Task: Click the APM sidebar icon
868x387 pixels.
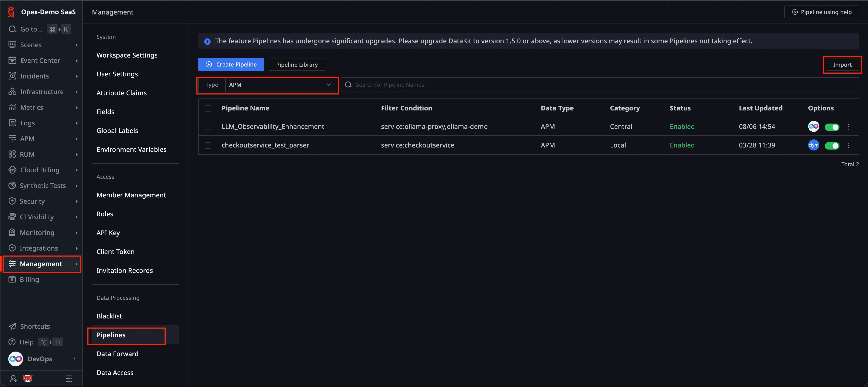Action: pos(12,139)
